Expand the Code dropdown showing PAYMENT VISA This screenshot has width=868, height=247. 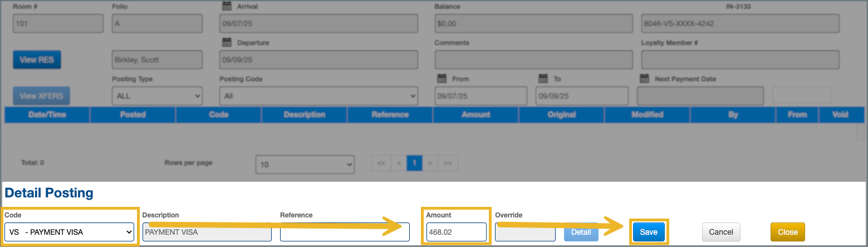point(70,232)
